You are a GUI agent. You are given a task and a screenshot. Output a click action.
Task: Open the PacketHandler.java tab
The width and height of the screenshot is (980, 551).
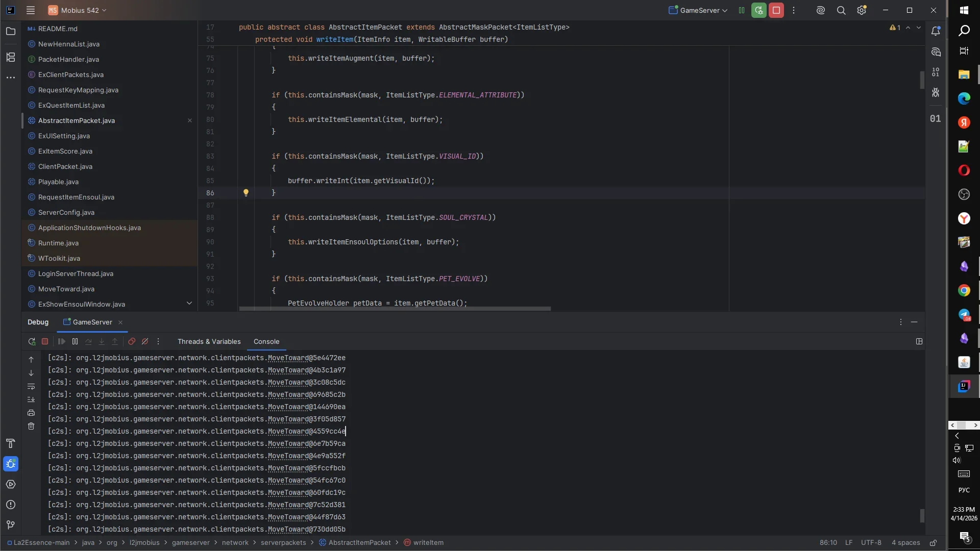click(109, 59)
